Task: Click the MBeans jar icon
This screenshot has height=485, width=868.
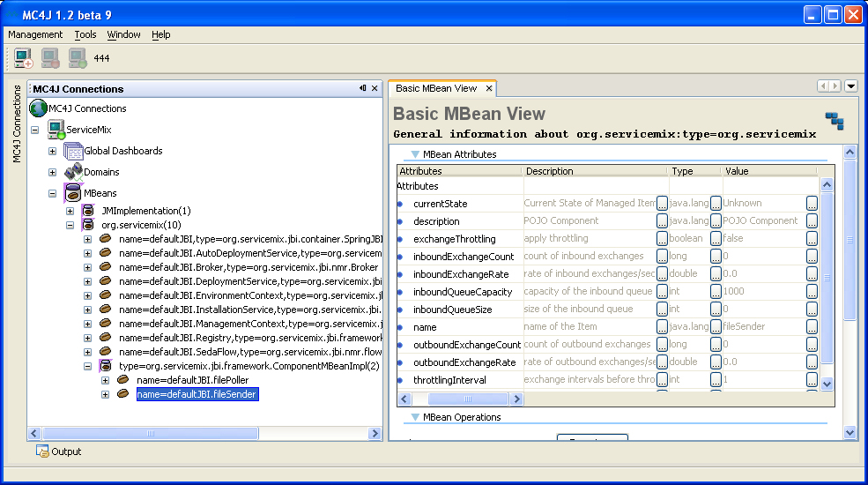Action: click(73, 193)
